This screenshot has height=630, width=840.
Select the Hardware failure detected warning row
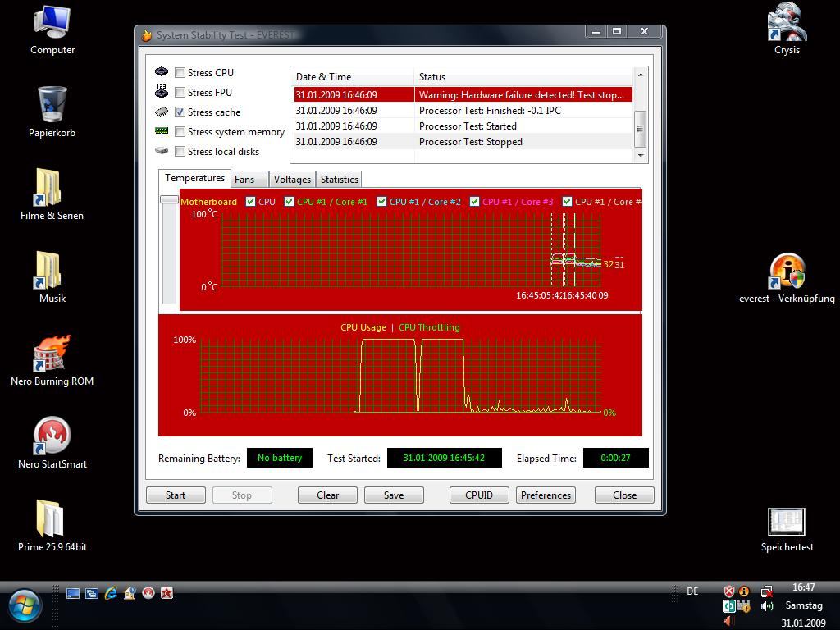pos(463,95)
